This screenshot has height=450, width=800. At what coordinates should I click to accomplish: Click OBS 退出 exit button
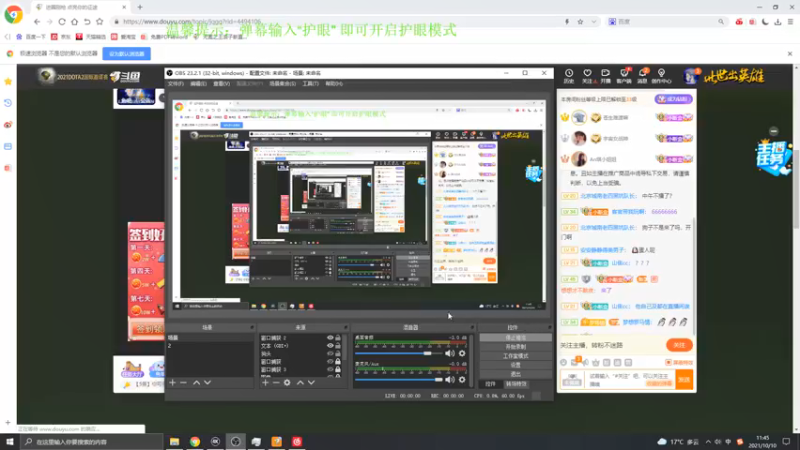tap(515, 374)
